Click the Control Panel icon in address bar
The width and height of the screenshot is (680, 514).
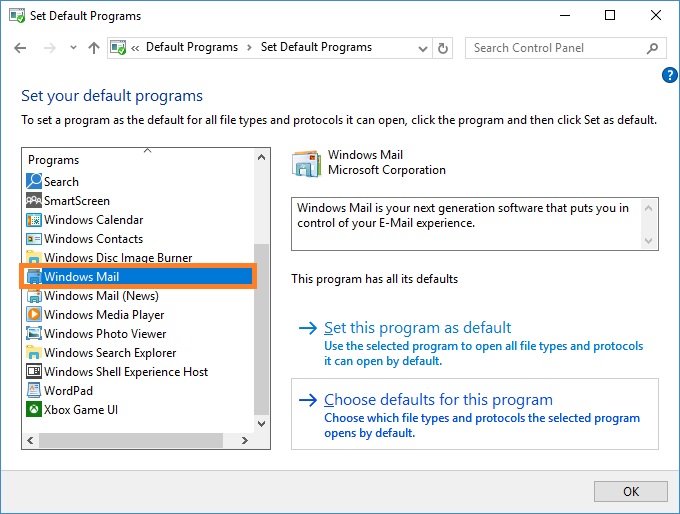[x=118, y=47]
